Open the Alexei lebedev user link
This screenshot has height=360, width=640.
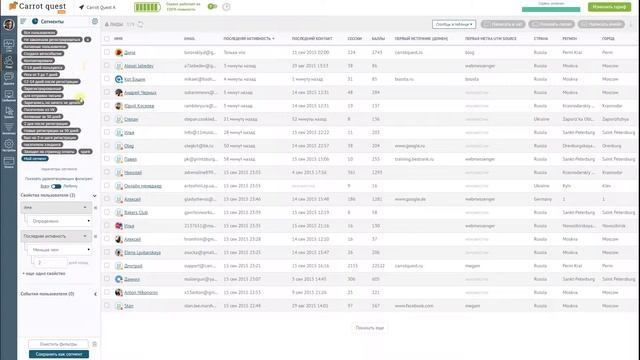pyautogui.click(x=139, y=66)
